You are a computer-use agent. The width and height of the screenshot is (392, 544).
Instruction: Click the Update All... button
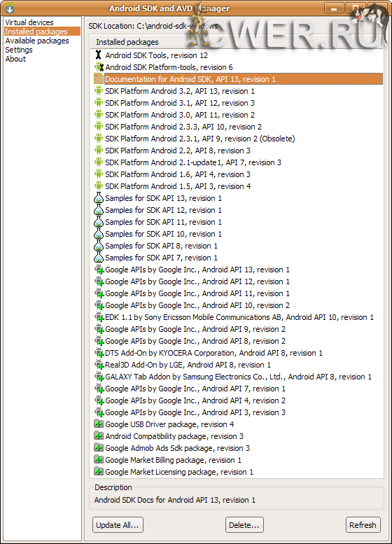118,524
